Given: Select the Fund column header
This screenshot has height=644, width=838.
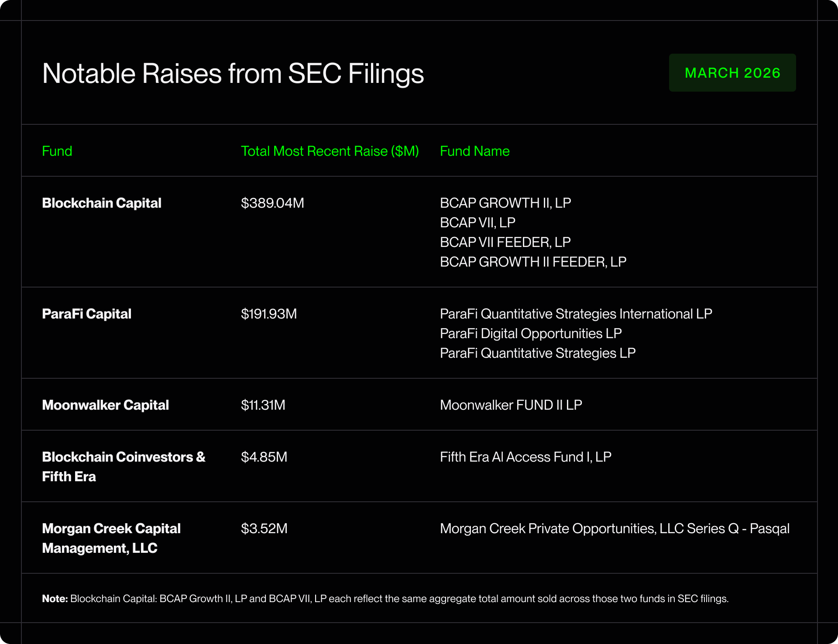Looking at the screenshot, I should tap(57, 151).
